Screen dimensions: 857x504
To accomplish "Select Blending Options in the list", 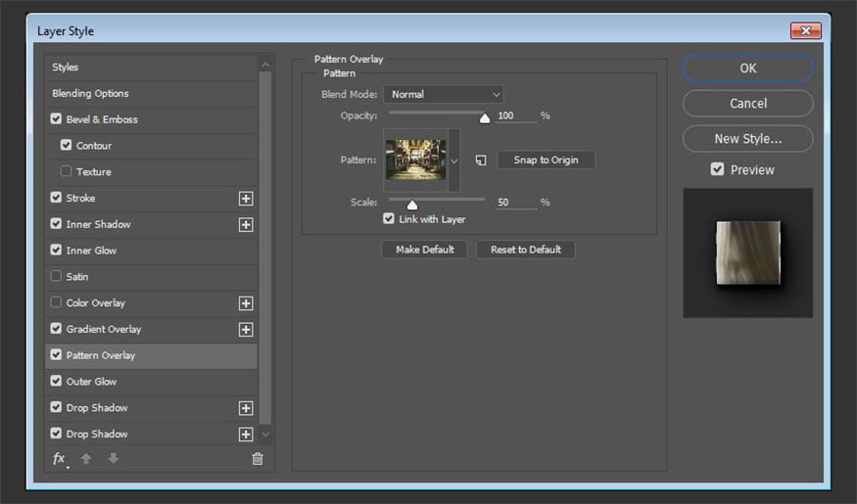I will [x=90, y=94].
